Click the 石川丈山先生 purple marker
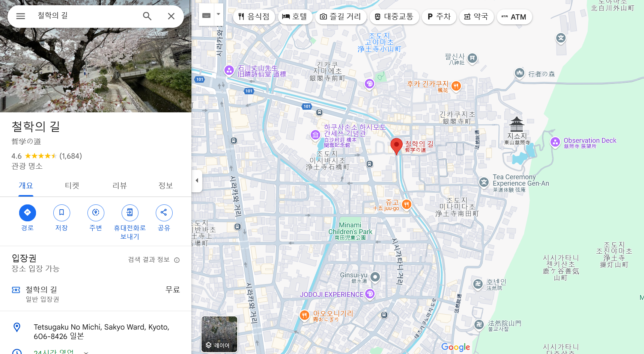The width and height of the screenshot is (644, 354). pyautogui.click(x=229, y=70)
